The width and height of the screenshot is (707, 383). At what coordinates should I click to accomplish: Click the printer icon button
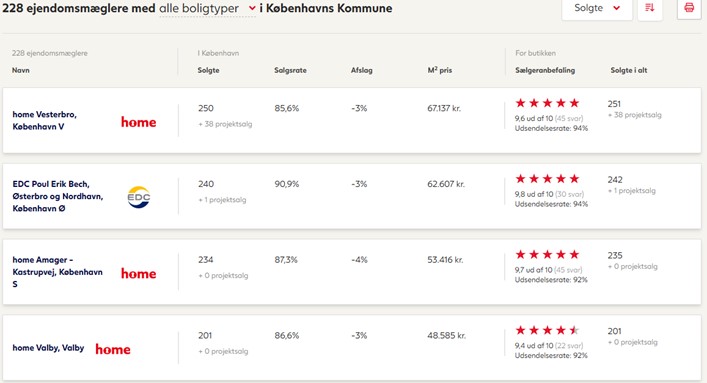689,8
